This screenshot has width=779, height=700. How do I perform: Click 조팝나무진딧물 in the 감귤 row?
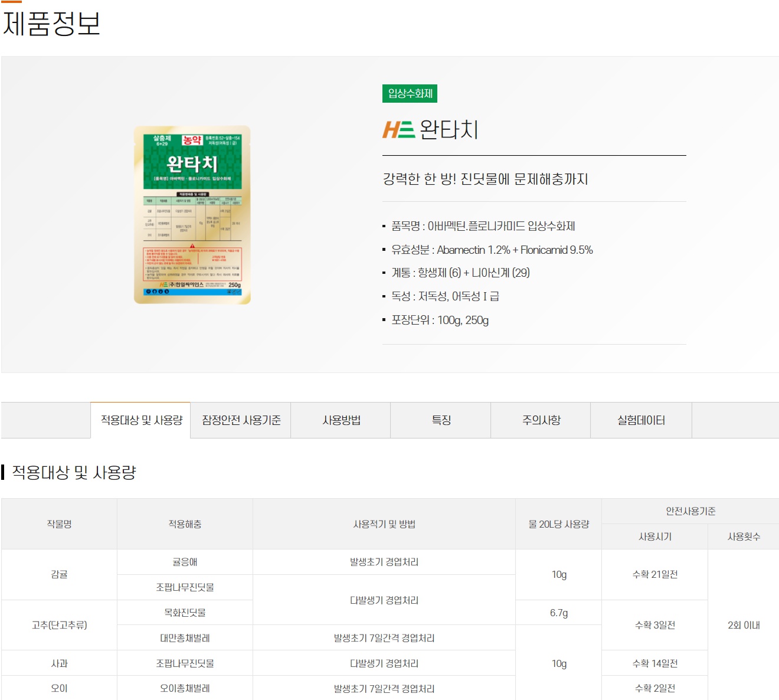point(185,587)
